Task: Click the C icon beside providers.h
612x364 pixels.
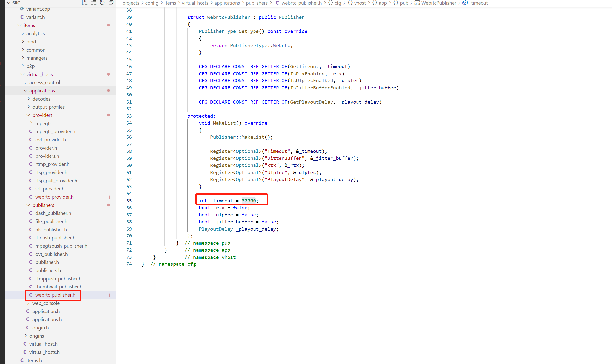Action: click(x=31, y=156)
